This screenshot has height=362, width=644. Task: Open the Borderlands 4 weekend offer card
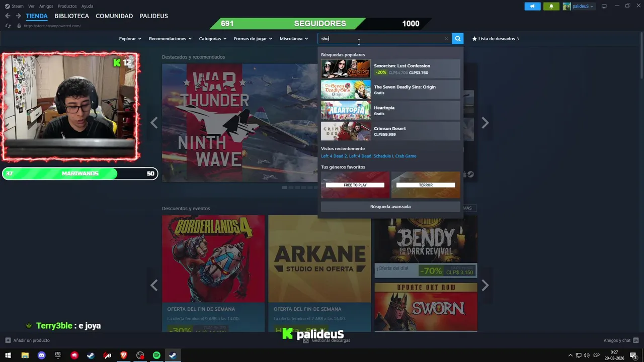click(213, 273)
